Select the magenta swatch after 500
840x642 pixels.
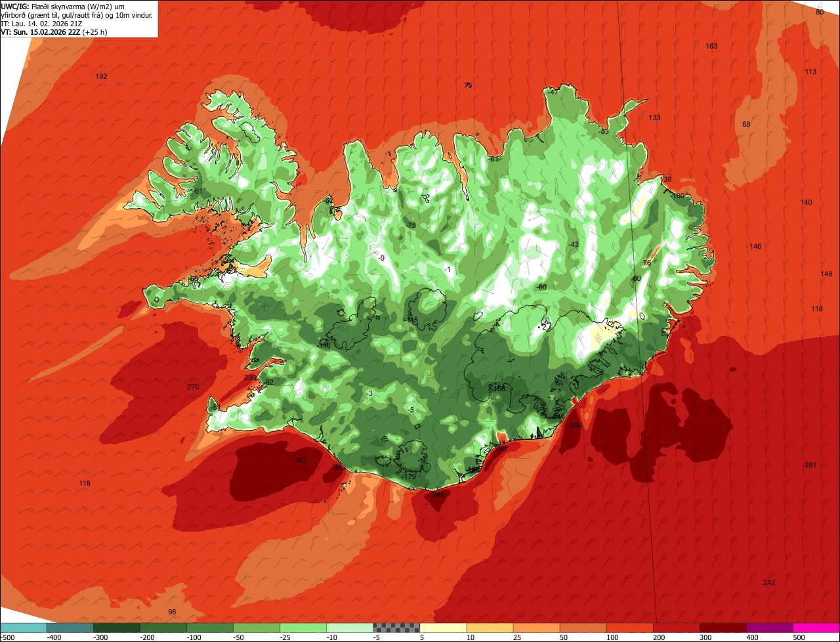tap(816, 628)
